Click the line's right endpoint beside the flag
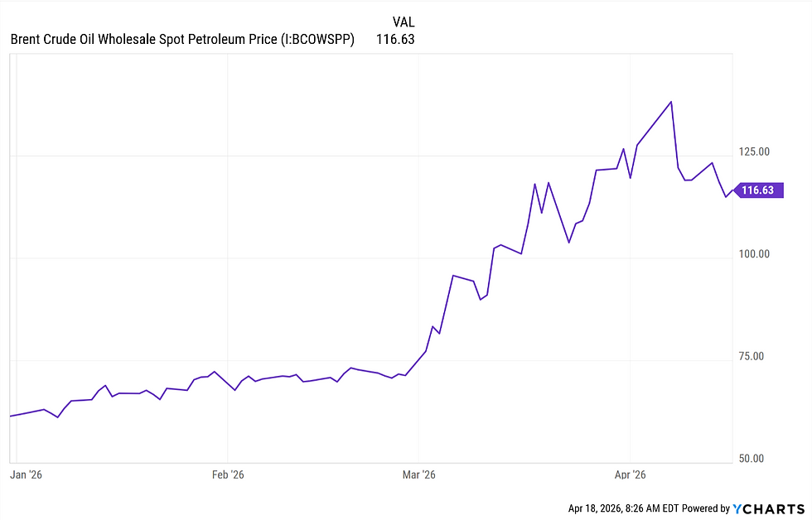This screenshot has height=520, width=812. [x=732, y=191]
